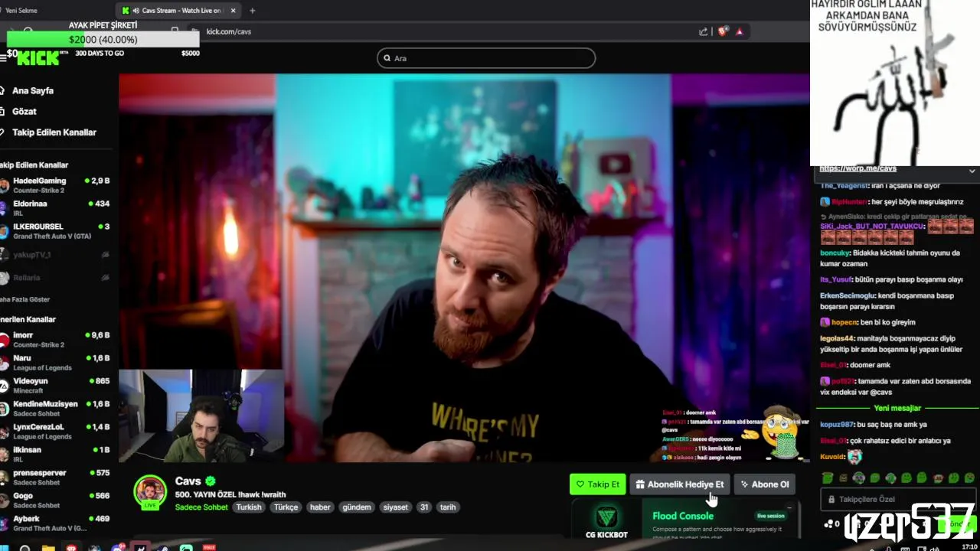This screenshot has height=551, width=980.
Task: Open KendineMuzisyen recommended channel
Action: coord(55,409)
